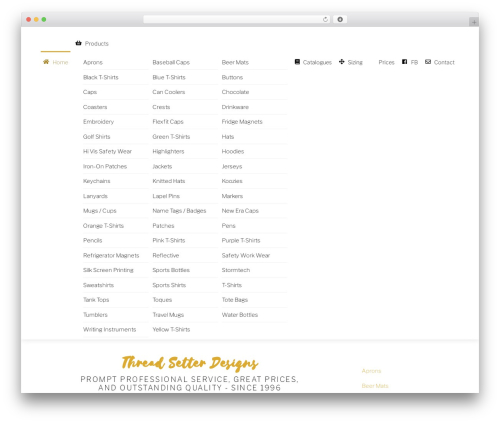Open Tank Tops
The width and height of the screenshot is (500, 423).
[96, 300]
